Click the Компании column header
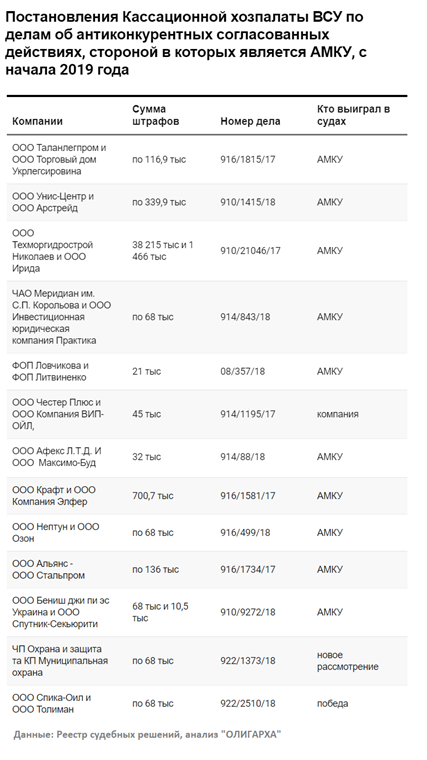427x760 pixels. coord(37,121)
